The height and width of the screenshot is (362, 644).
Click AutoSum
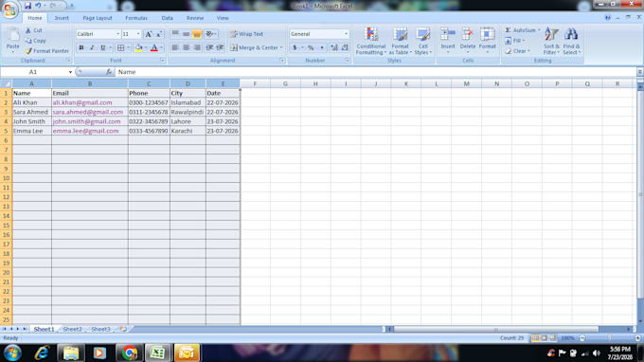click(520, 30)
